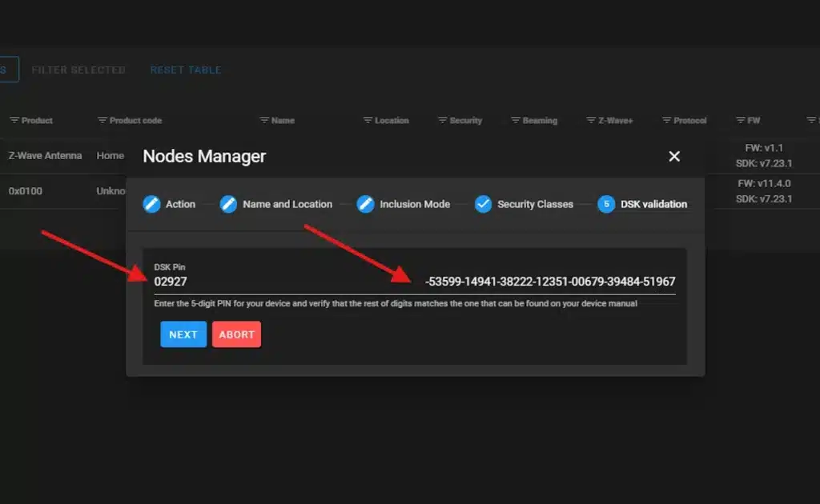Click the 5-digit PIN instruction hint text
Viewport: 820px width, 504px height.
pos(396,303)
